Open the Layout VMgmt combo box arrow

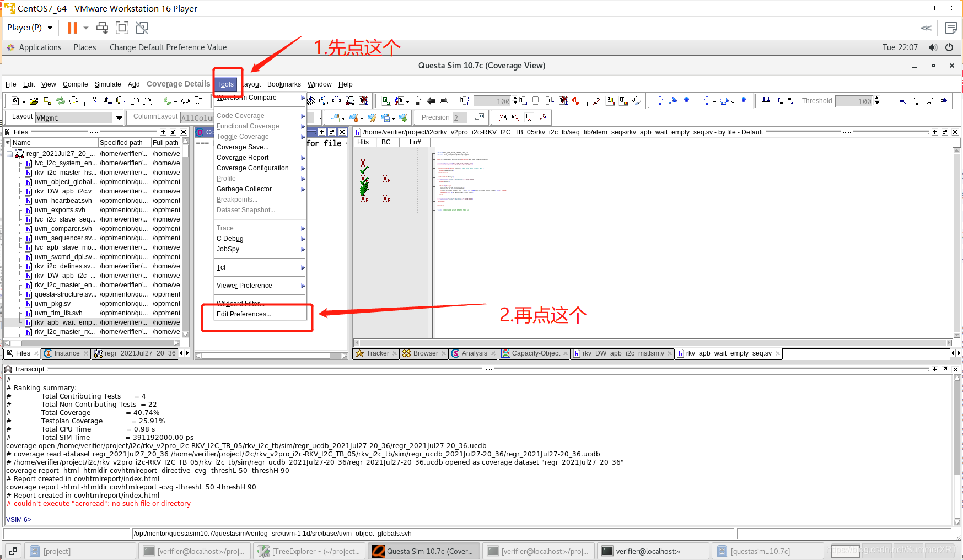click(119, 117)
